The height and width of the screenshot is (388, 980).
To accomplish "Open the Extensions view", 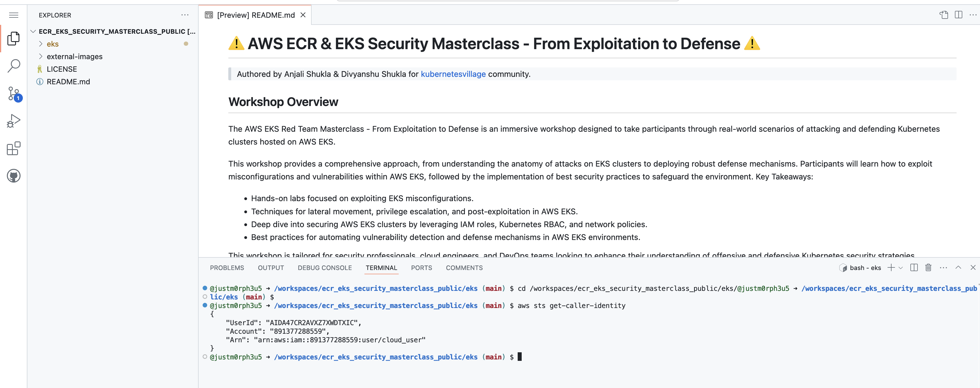I will click(x=14, y=149).
